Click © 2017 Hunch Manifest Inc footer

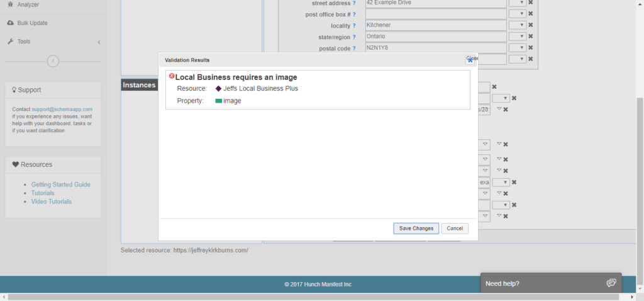318,285
